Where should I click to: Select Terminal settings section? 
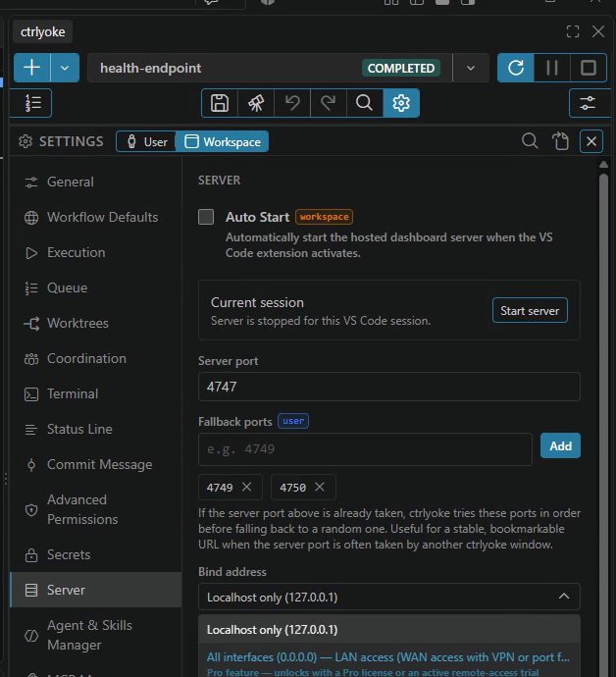click(x=96, y=394)
